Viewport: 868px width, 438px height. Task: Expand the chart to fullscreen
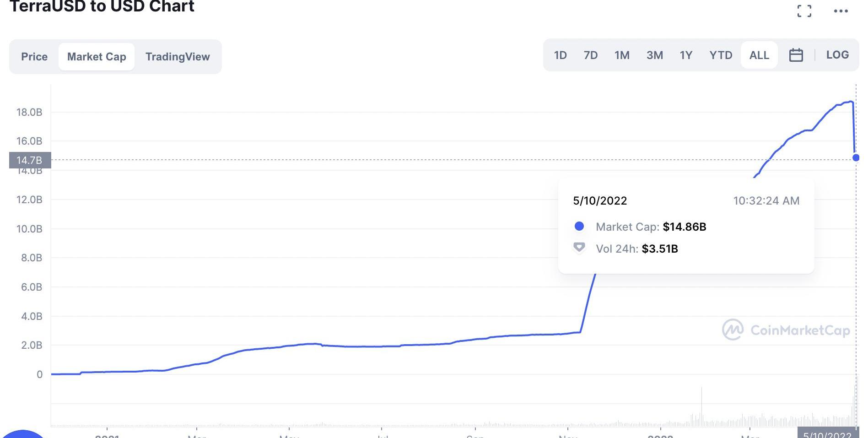pos(804,11)
